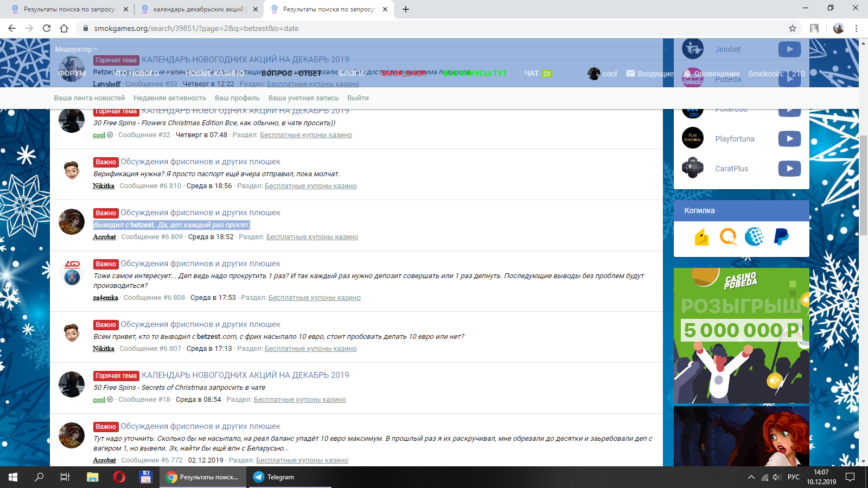Launch Opera from the taskbar

pos(119,477)
